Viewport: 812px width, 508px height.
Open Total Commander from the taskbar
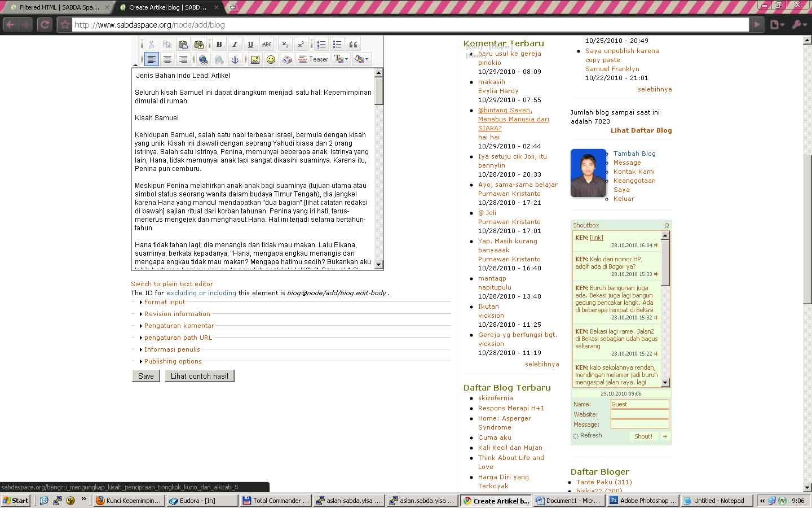point(276,501)
